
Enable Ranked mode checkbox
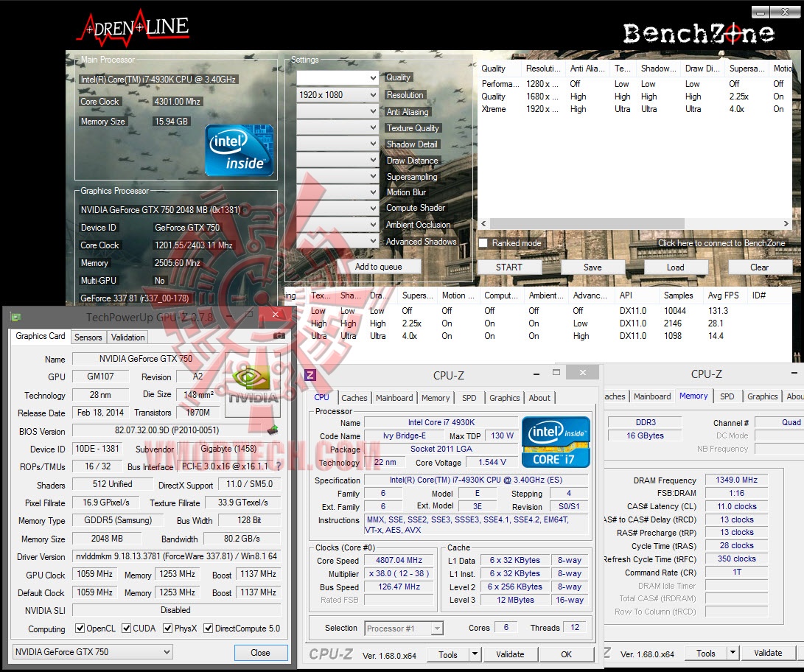pyautogui.click(x=483, y=243)
